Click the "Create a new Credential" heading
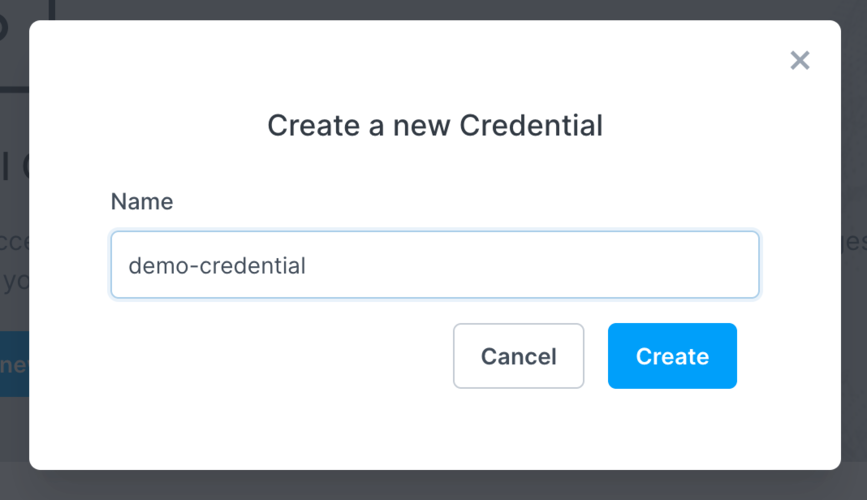 coord(434,125)
